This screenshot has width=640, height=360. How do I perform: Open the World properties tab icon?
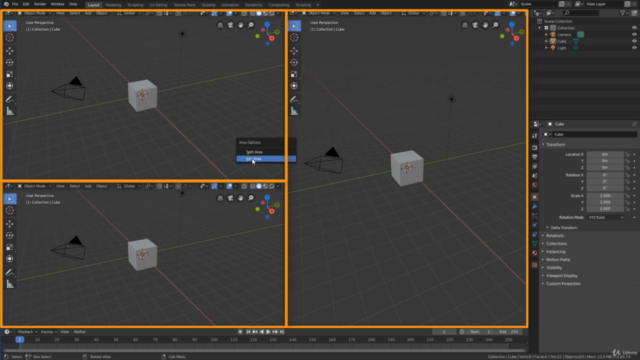(535, 185)
